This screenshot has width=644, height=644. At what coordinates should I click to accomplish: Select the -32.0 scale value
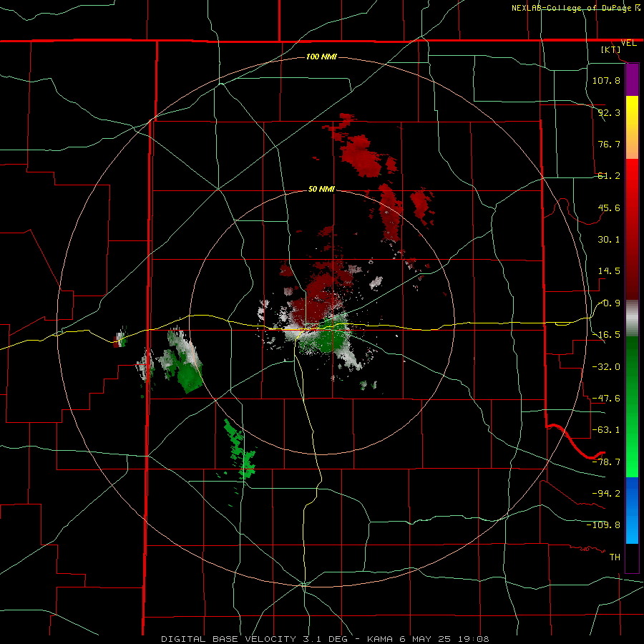pos(606,367)
